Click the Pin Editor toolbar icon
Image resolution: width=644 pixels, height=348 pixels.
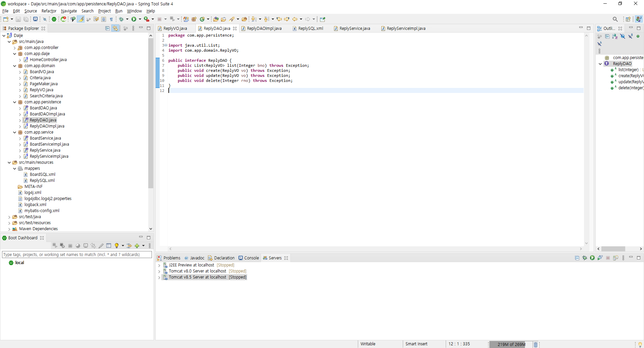(x=323, y=19)
